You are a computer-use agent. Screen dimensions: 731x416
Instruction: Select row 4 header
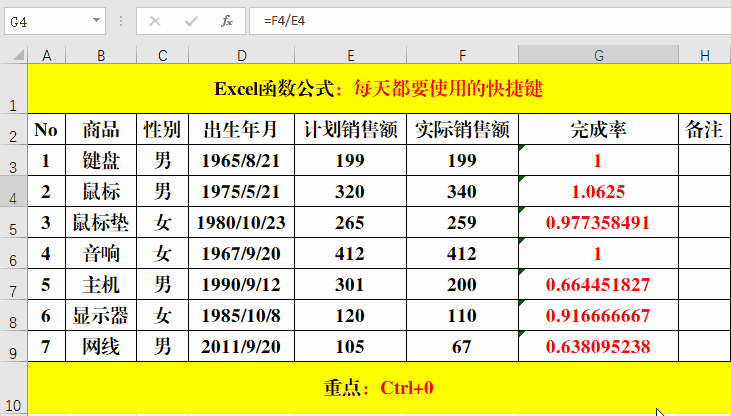14,191
